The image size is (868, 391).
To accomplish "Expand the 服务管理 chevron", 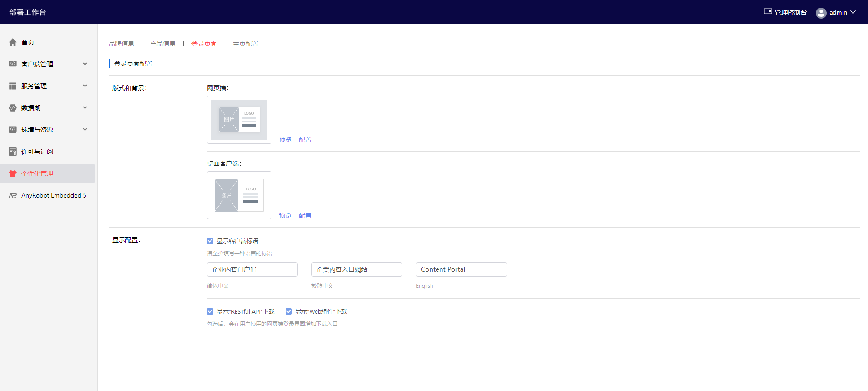I will [85, 86].
